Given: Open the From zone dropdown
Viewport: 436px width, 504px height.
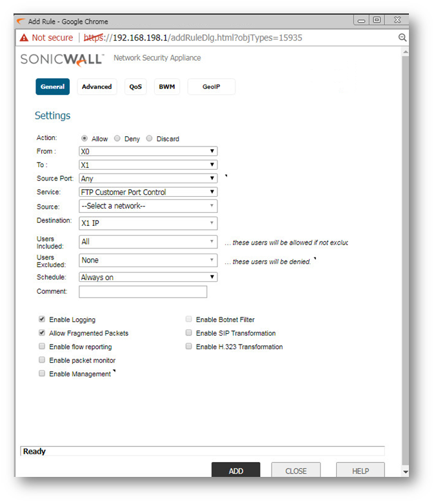Looking at the screenshot, I should pyautogui.click(x=148, y=151).
